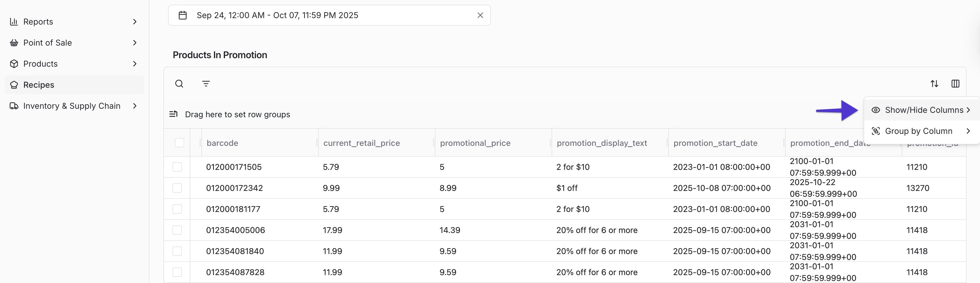
Task: Sort by the barcode column header
Action: [x=223, y=143]
